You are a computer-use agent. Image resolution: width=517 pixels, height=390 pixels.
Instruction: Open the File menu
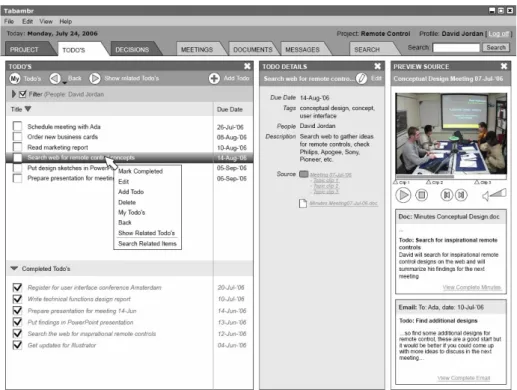tap(9, 21)
